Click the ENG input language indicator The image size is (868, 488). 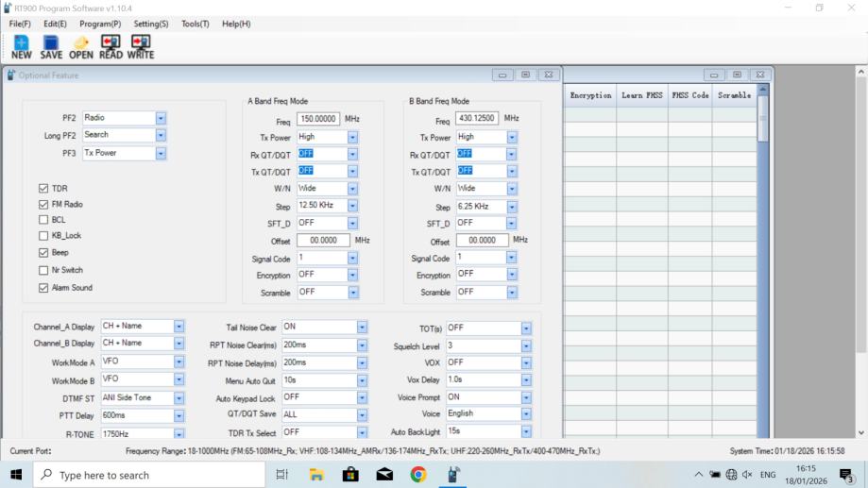(x=768, y=475)
